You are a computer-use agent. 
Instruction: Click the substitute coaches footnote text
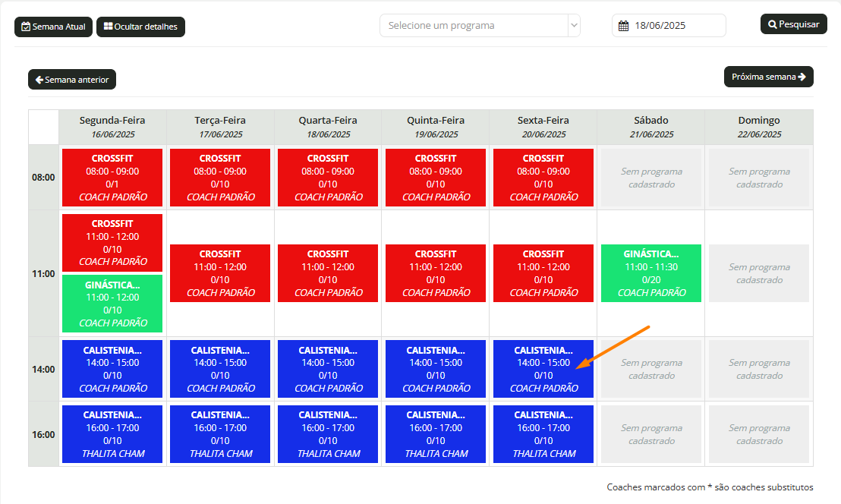pyautogui.click(x=710, y=487)
